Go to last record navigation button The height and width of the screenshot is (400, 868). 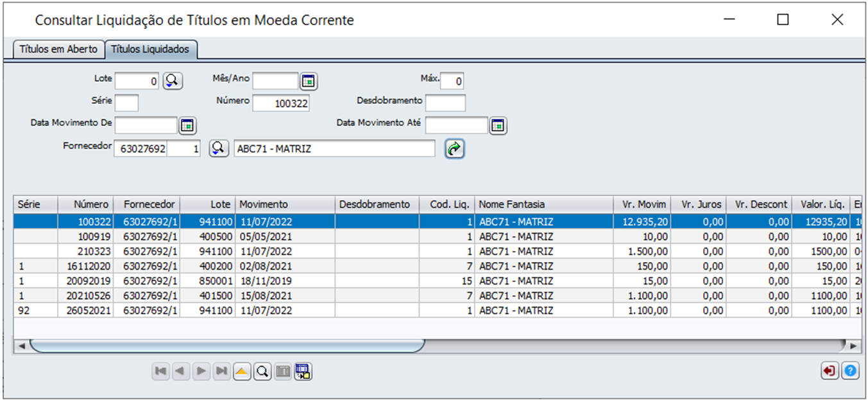222,371
